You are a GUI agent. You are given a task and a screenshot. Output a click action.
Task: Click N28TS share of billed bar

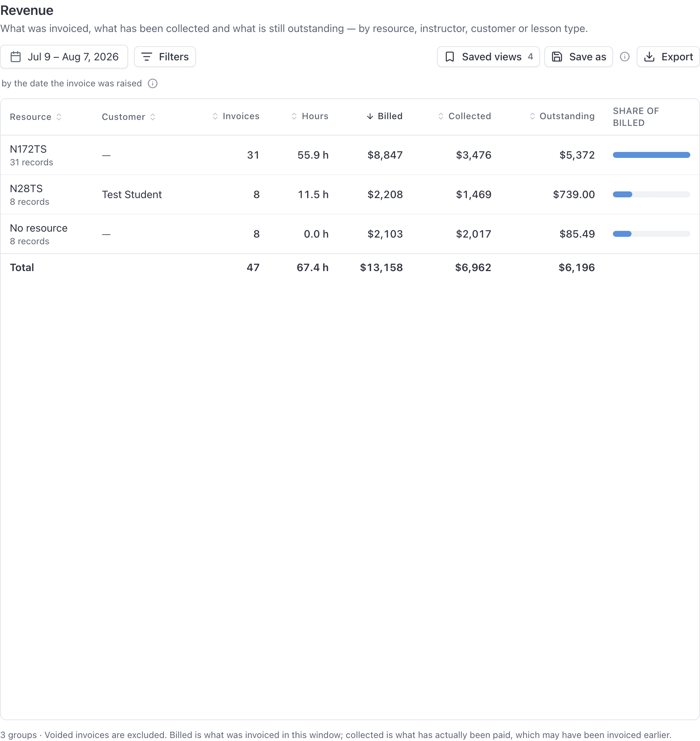tap(651, 194)
